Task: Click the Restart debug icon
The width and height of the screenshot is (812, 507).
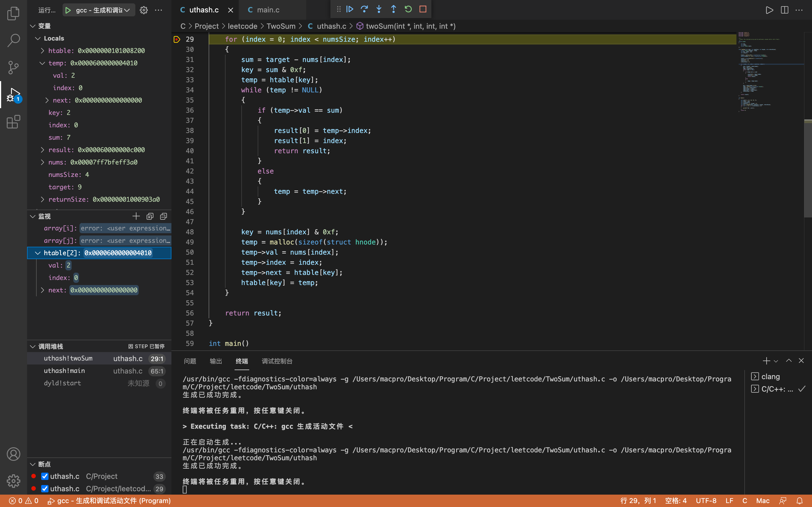Action: click(408, 9)
